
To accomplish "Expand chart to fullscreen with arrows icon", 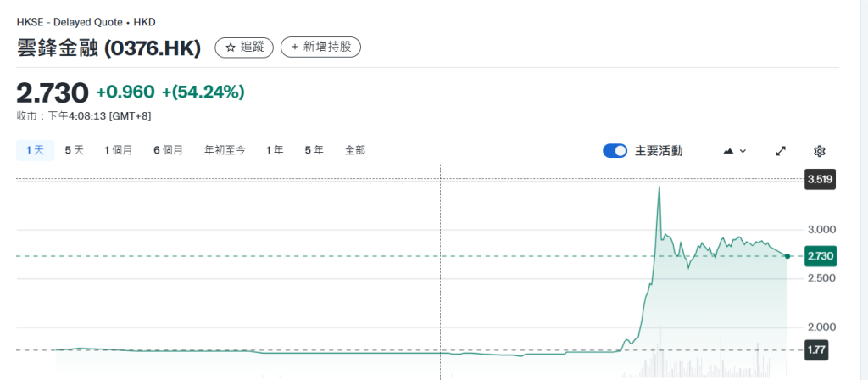I will pyautogui.click(x=781, y=151).
